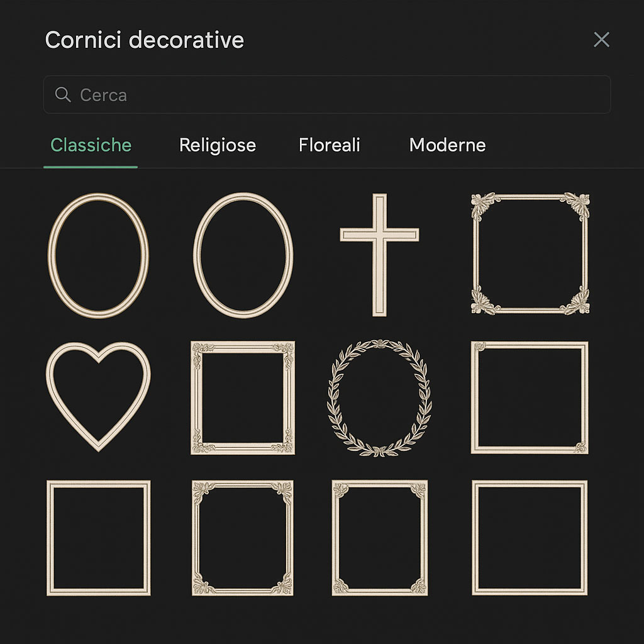This screenshot has height=644, width=644.
Task: Select the Classiche tab
Action: coord(91,145)
